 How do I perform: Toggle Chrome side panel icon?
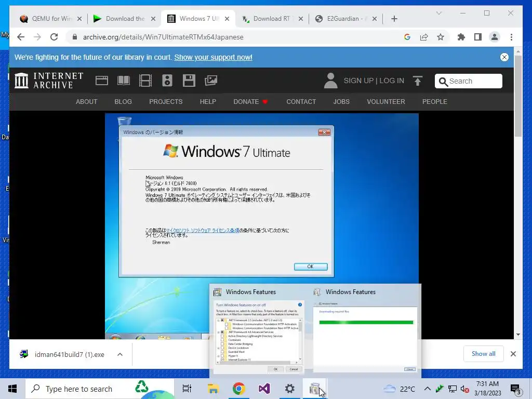pos(478,37)
